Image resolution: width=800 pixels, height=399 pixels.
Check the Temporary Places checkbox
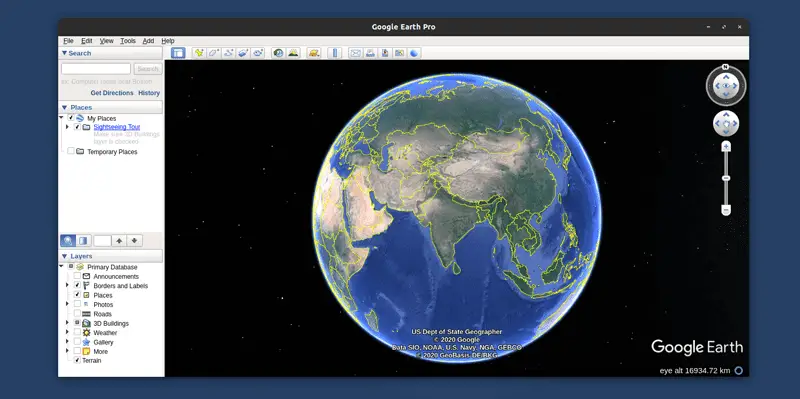point(71,151)
